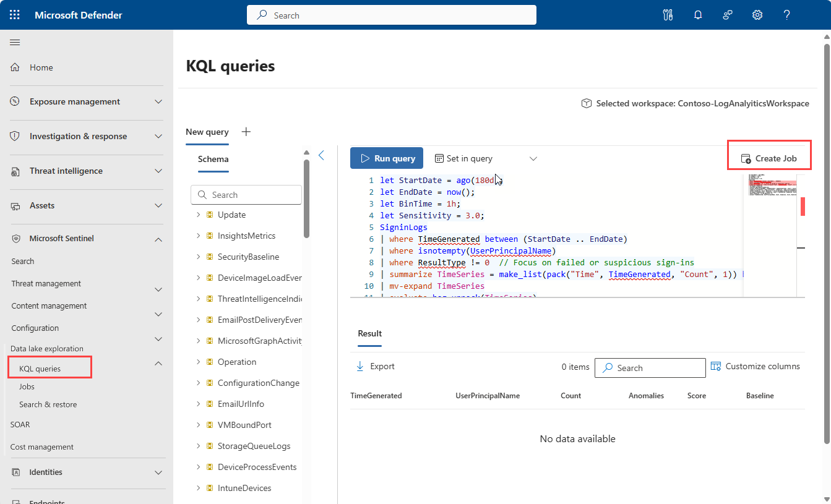Click the schema Search input field

pyautogui.click(x=246, y=195)
